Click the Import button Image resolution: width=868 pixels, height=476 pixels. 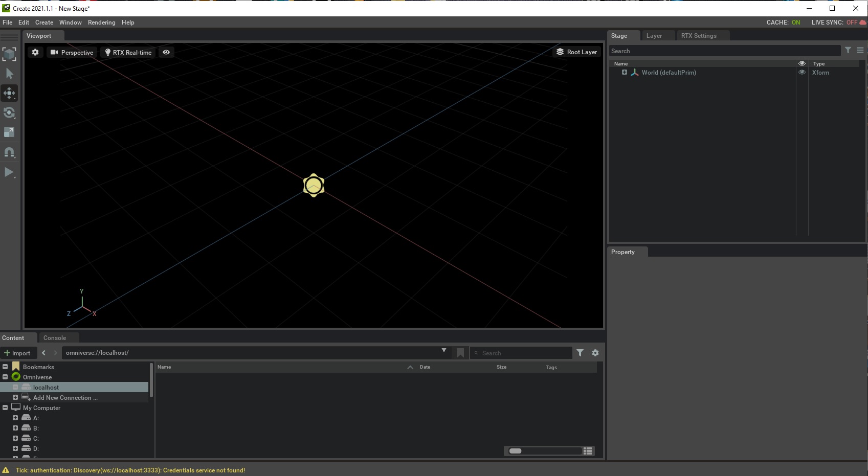coord(17,353)
